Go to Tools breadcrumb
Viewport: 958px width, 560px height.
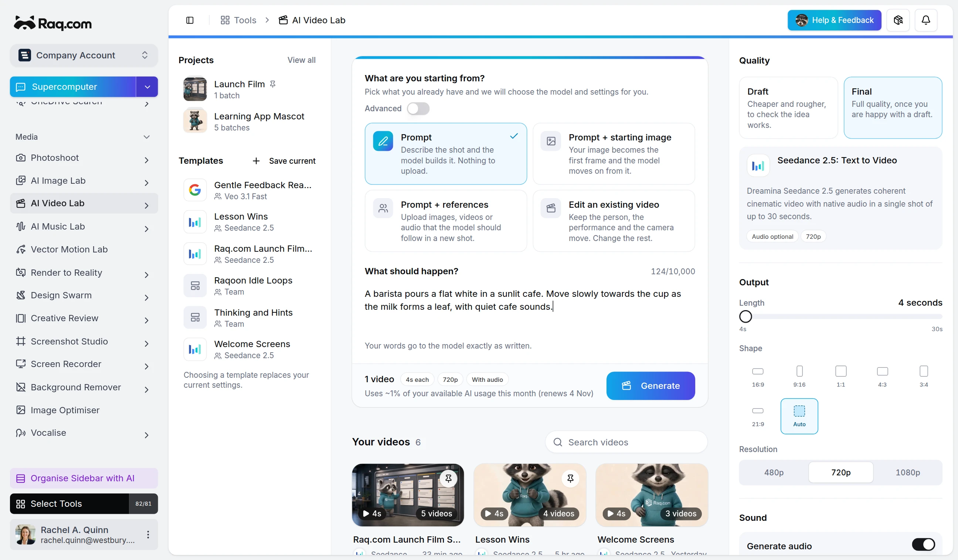238,20
